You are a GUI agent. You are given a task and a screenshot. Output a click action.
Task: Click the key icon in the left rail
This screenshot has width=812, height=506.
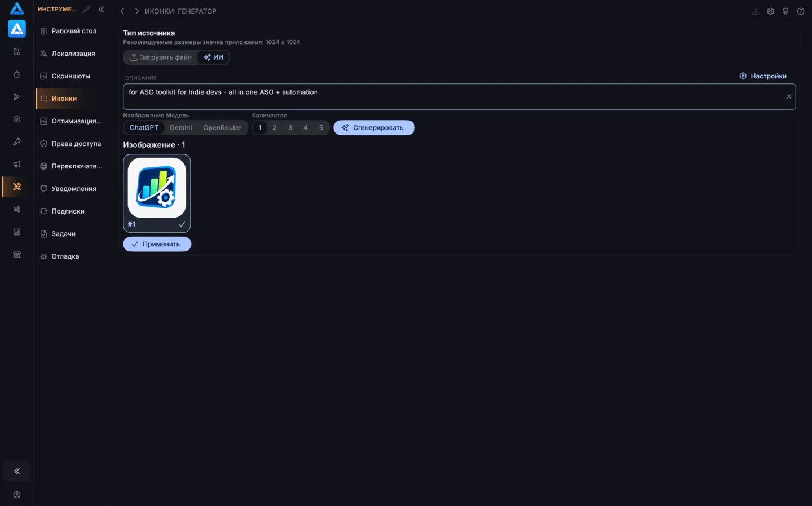pyautogui.click(x=17, y=142)
